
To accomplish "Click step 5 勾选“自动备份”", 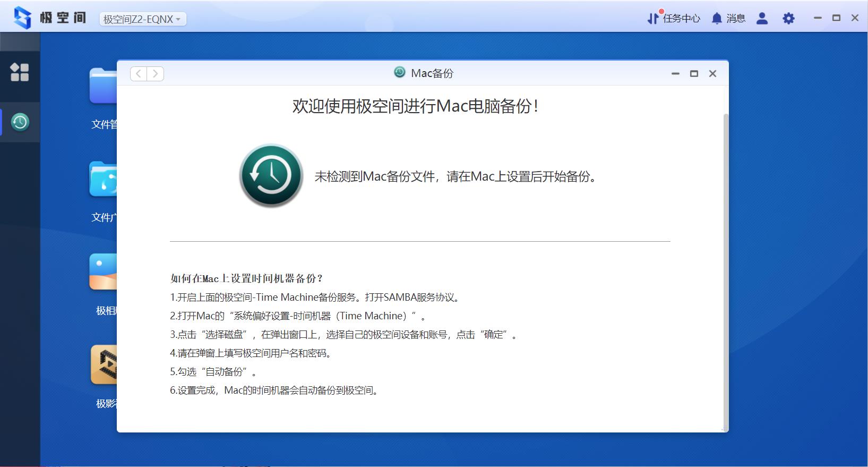I will pyautogui.click(x=213, y=372).
